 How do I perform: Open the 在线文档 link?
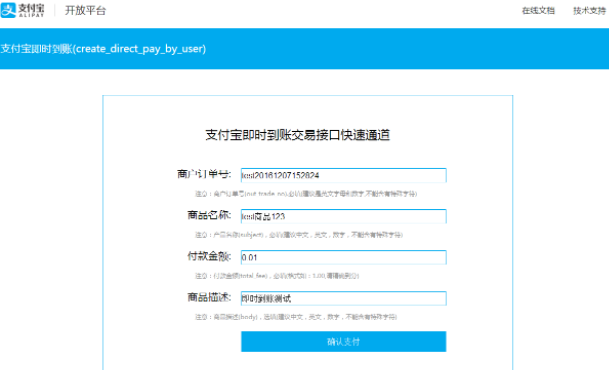tap(538, 10)
